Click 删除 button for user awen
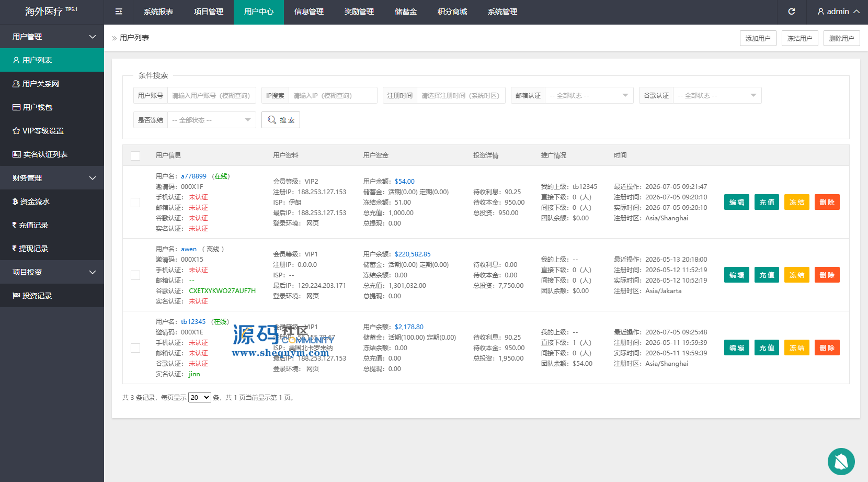 pyautogui.click(x=827, y=275)
